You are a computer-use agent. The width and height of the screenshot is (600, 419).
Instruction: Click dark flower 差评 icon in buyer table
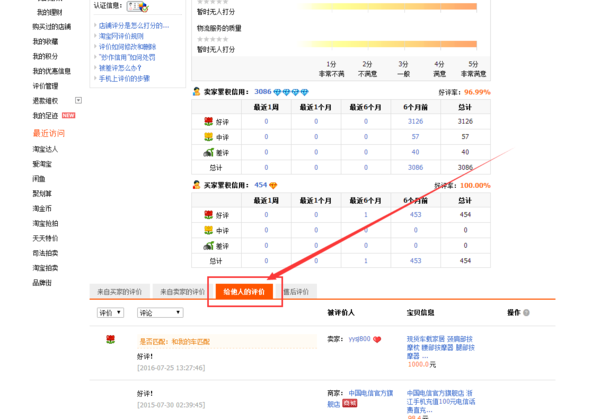208,246
